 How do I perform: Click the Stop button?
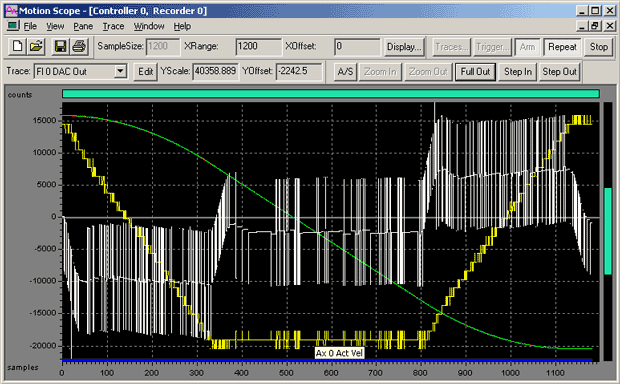click(x=599, y=47)
